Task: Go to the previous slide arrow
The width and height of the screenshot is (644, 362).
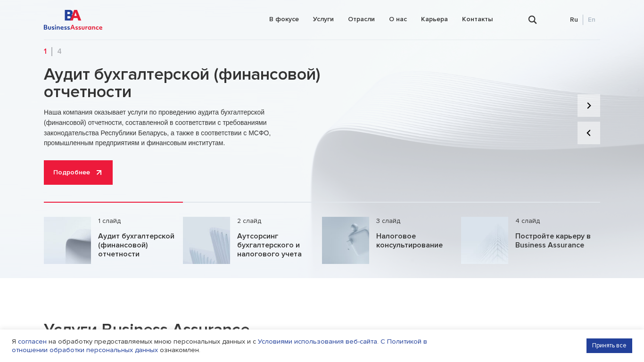Action: coord(589,133)
